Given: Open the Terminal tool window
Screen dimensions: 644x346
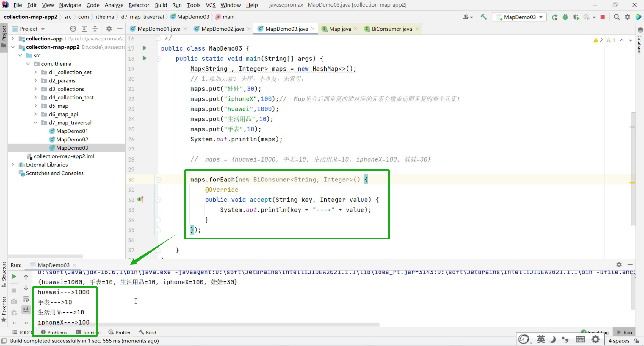Looking at the screenshot, I should (x=88, y=332).
